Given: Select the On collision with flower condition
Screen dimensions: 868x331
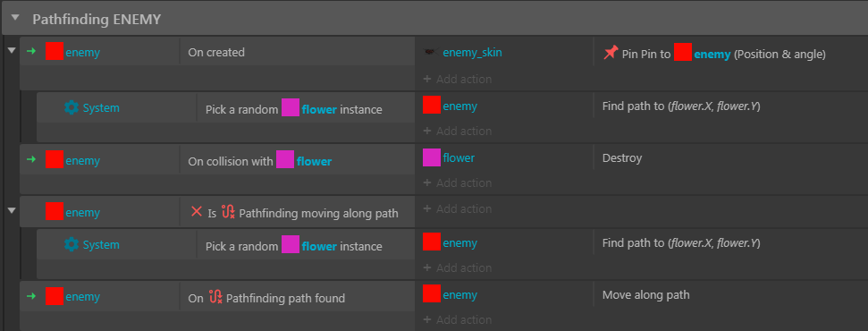Looking at the screenshot, I should coord(260,161).
